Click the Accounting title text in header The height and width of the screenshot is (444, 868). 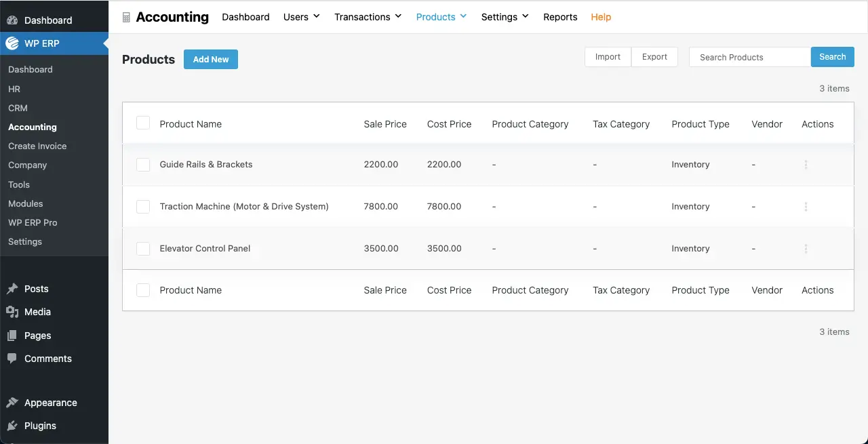(172, 17)
